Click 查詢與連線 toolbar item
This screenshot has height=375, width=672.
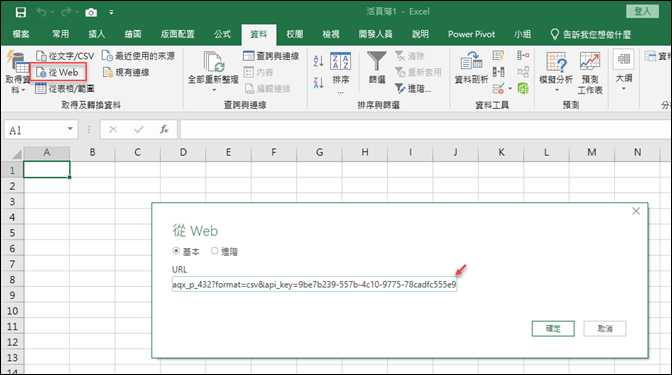pyautogui.click(x=271, y=56)
